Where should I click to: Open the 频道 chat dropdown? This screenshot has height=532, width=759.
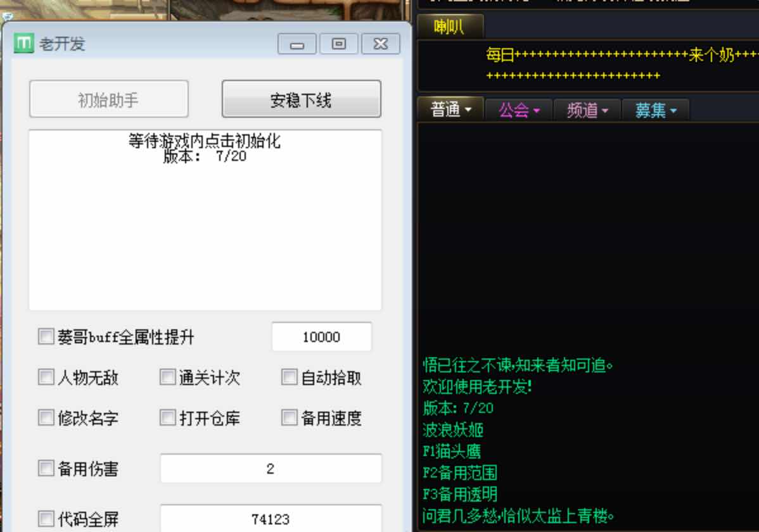[587, 110]
